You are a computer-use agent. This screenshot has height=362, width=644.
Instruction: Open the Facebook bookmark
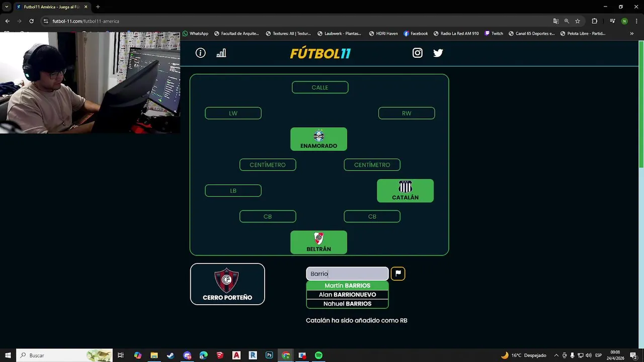pyautogui.click(x=416, y=34)
